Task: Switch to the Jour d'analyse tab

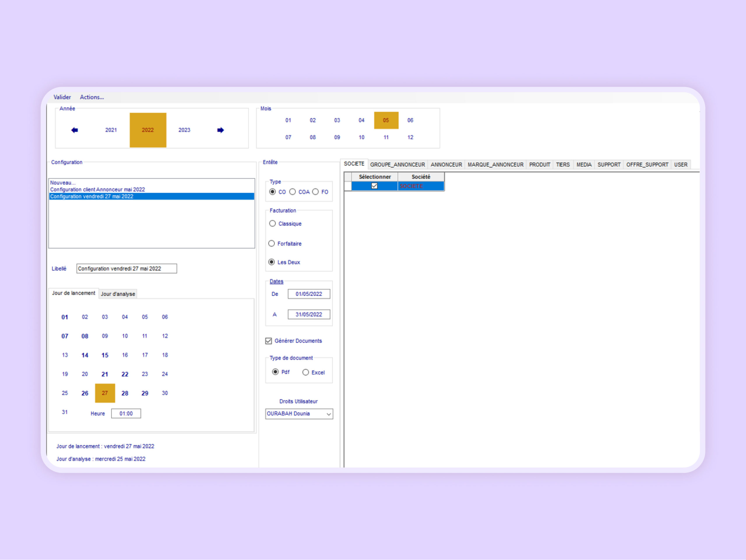Action: 118,294
